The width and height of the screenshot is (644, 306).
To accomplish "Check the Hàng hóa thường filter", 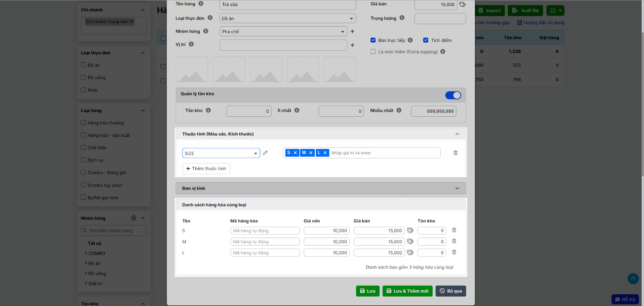I will pos(83,123).
